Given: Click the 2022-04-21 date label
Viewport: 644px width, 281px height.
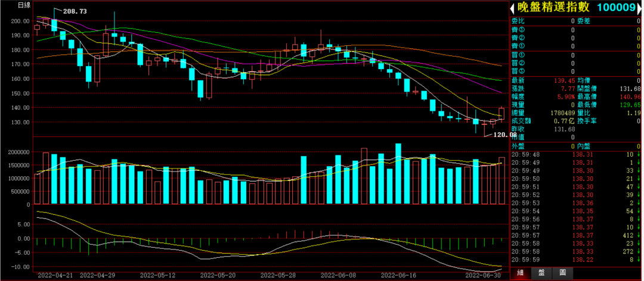Looking at the screenshot, I should [x=54, y=275].
